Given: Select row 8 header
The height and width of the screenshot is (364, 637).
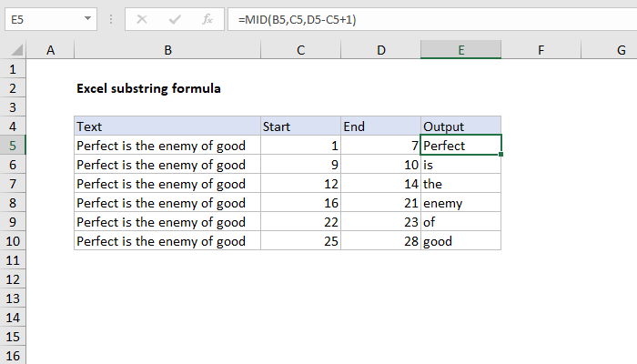Looking at the screenshot, I should tap(13, 203).
